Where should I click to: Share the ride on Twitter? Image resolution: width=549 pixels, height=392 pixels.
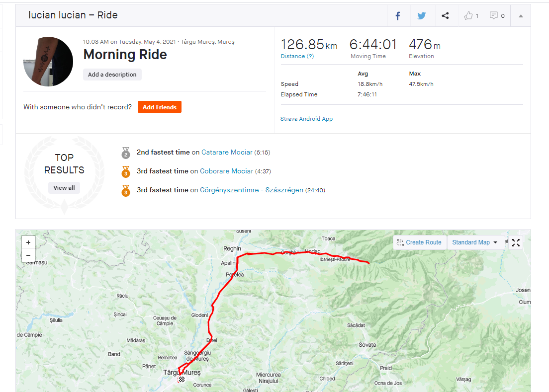pos(422,16)
